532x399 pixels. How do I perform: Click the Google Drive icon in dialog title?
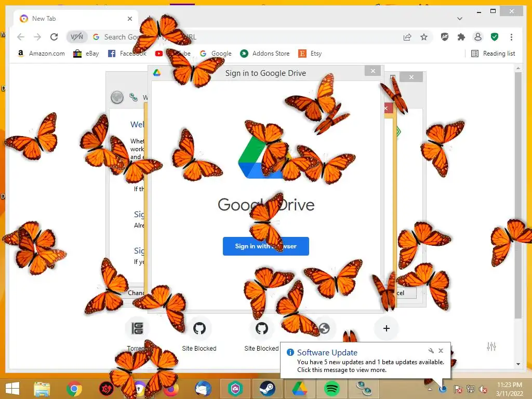[157, 73]
